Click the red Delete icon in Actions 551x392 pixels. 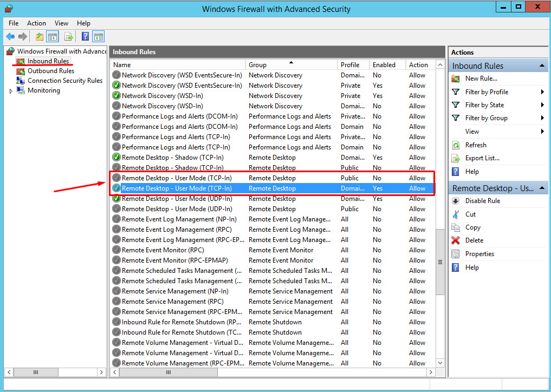[456, 240]
